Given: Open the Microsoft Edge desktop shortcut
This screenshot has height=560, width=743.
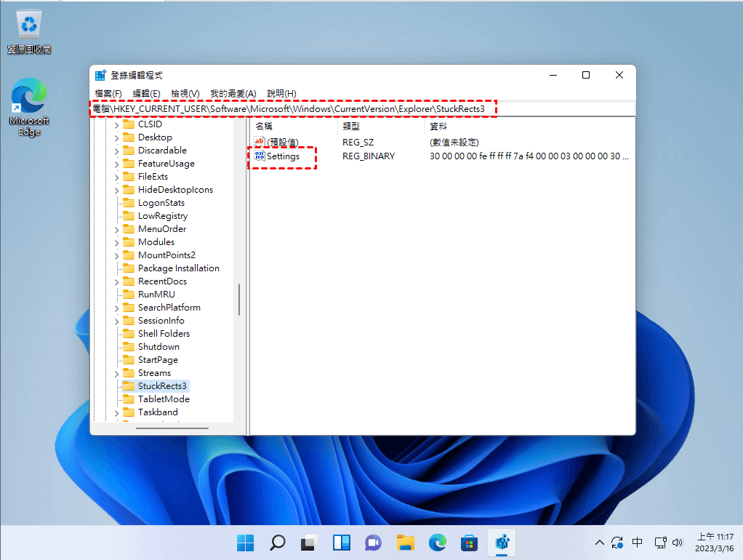Looking at the screenshot, I should tap(29, 107).
